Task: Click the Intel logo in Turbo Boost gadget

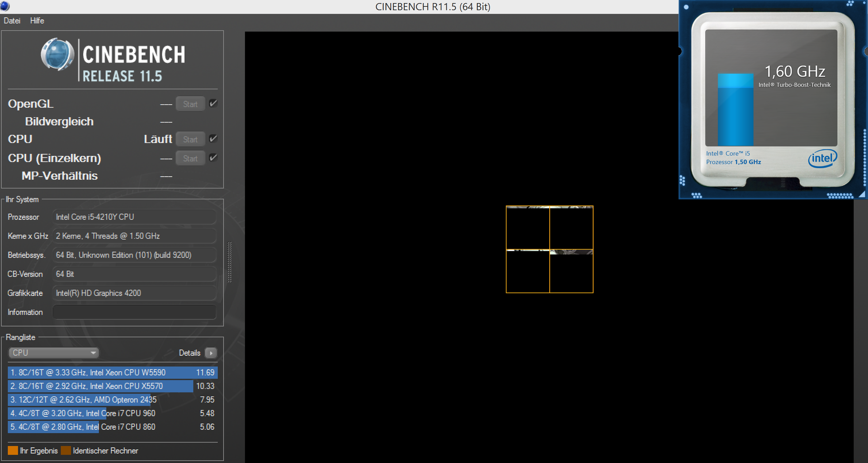Action: tap(822, 159)
